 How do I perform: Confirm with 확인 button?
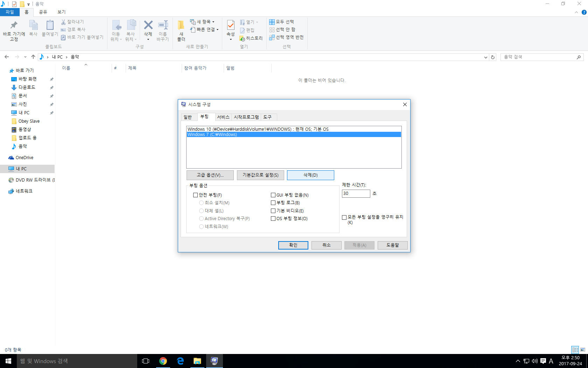(293, 245)
